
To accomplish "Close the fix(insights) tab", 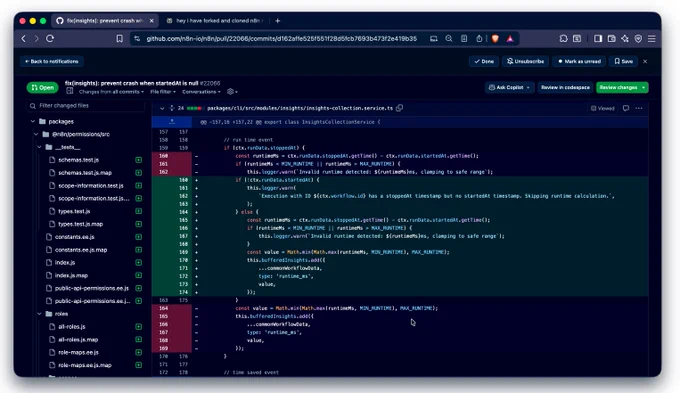I will pyautogui.click(x=151, y=20).
